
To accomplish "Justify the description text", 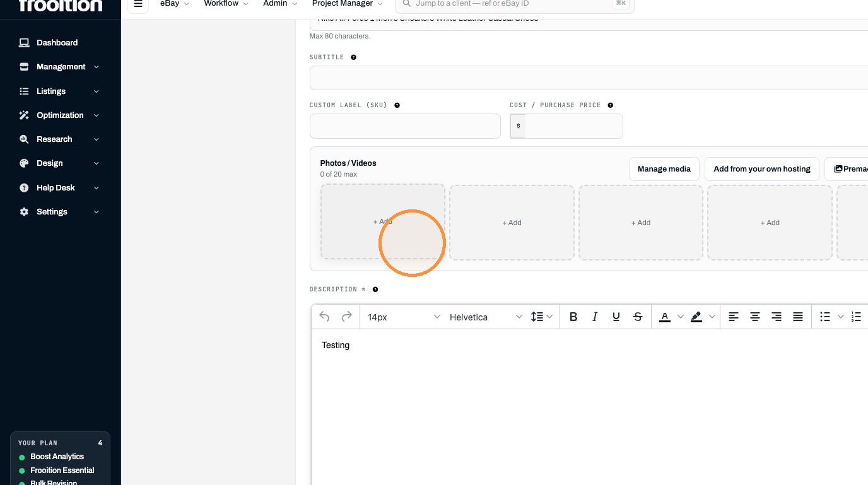I will pos(798,317).
